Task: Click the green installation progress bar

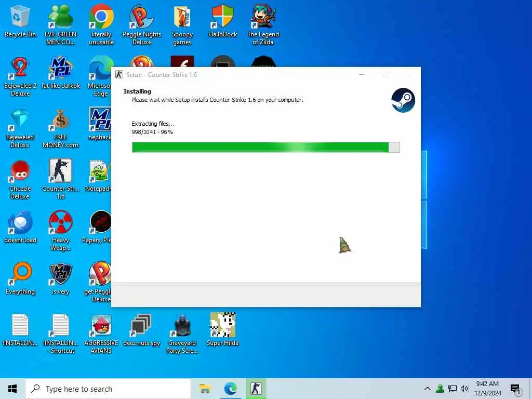Action: [x=265, y=147]
